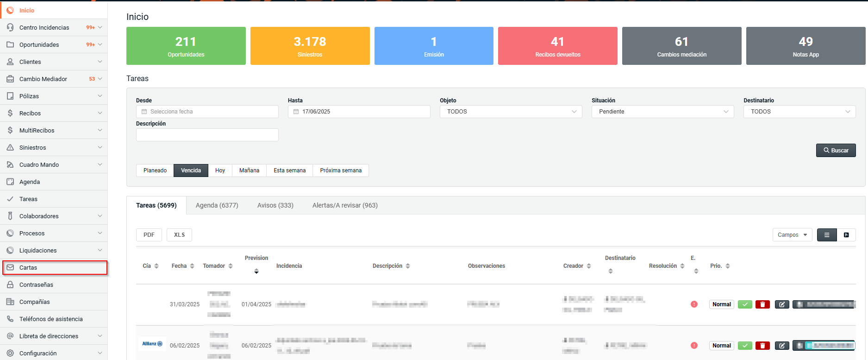This screenshot has height=360, width=868.
Task: Delete the 06/02/2025 task with red trash icon
Action: 762,346
